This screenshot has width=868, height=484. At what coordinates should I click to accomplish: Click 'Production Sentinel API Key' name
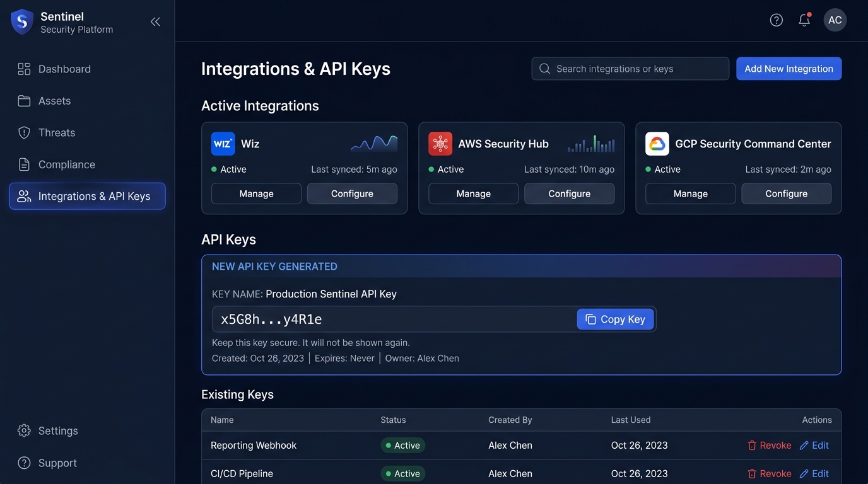click(331, 294)
